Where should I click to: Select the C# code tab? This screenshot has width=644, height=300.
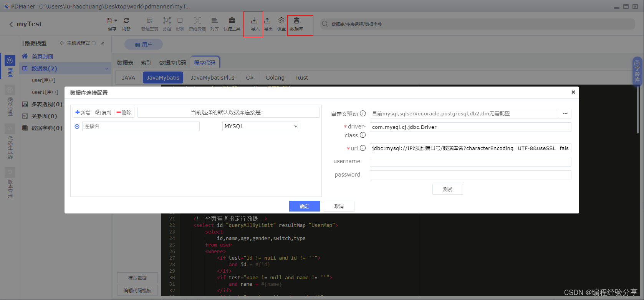click(x=250, y=78)
